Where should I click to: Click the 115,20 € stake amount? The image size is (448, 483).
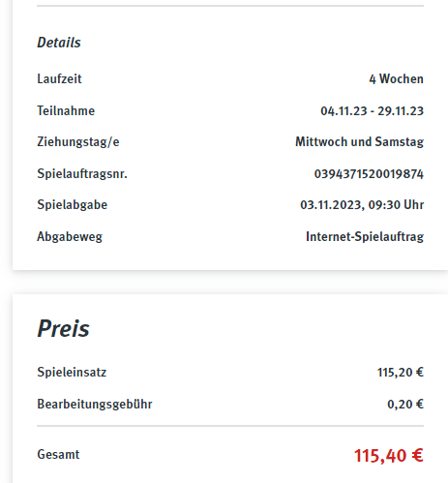coord(401,373)
